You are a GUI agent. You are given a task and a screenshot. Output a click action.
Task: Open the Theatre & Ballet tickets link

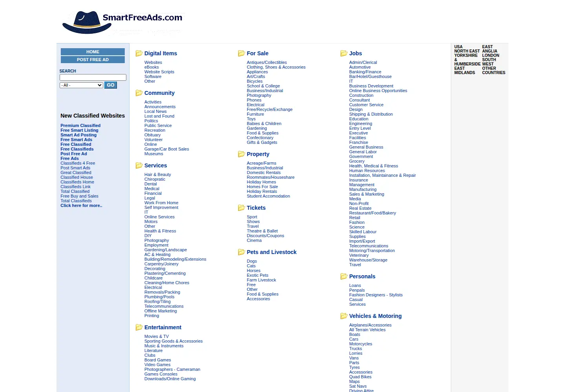point(262,231)
